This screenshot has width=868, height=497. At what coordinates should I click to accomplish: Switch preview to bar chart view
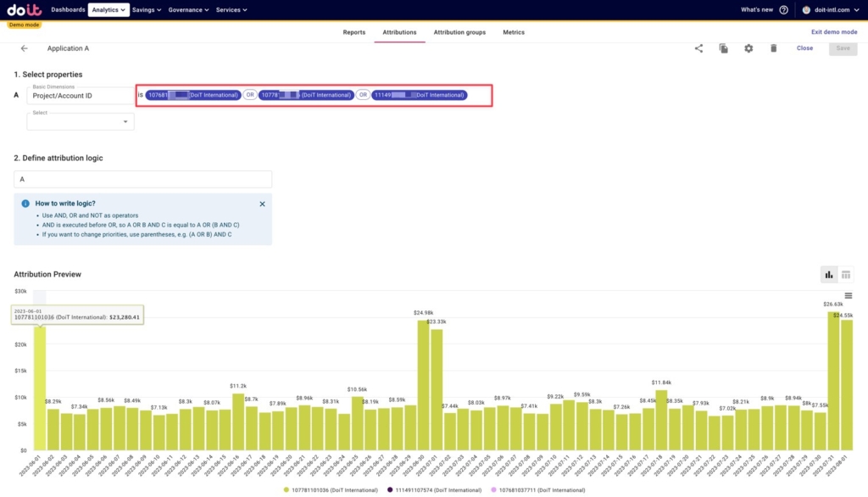tap(829, 275)
